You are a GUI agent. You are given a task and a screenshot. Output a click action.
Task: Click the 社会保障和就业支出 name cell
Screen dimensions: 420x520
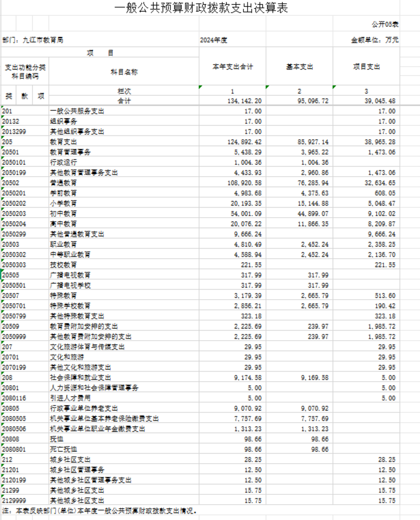pos(80,378)
